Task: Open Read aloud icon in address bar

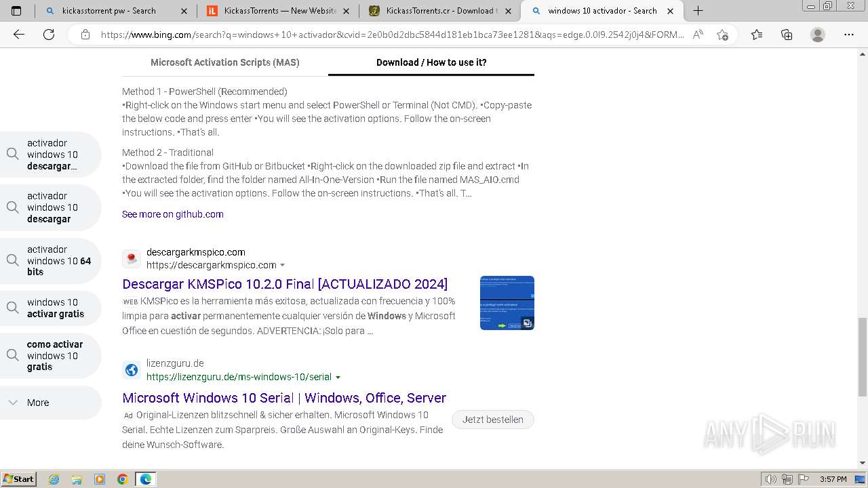Action: (698, 35)
